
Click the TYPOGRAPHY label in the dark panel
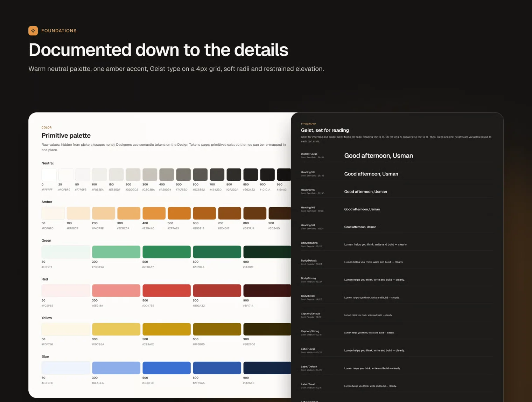pyautogui.click(x=308, y=124)
